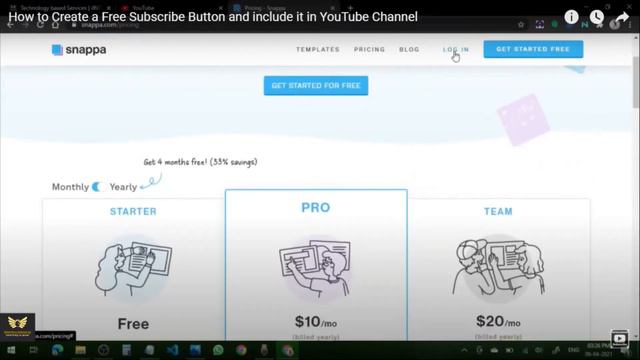Click the $20/mo price text

(498, 322)
